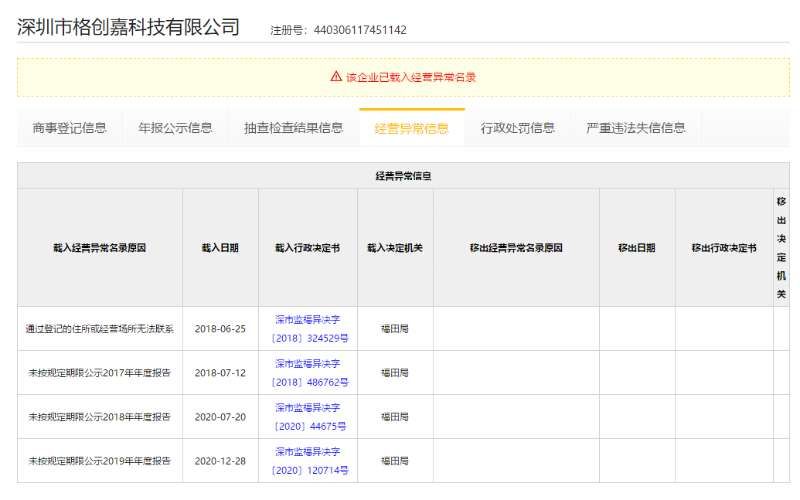Screen dimensions: 800x500
Task: Click the 经营异常信息 table title bar
Action: coord(403,175)
